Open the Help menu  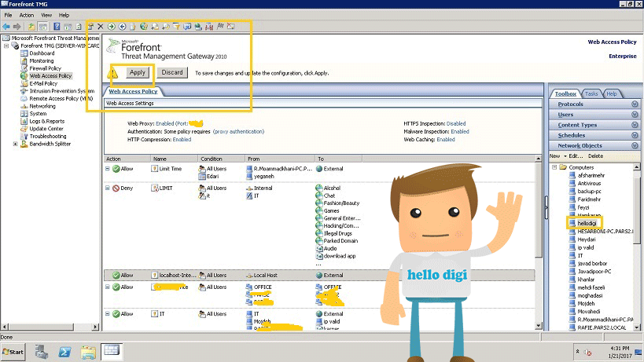coord(64,15)
